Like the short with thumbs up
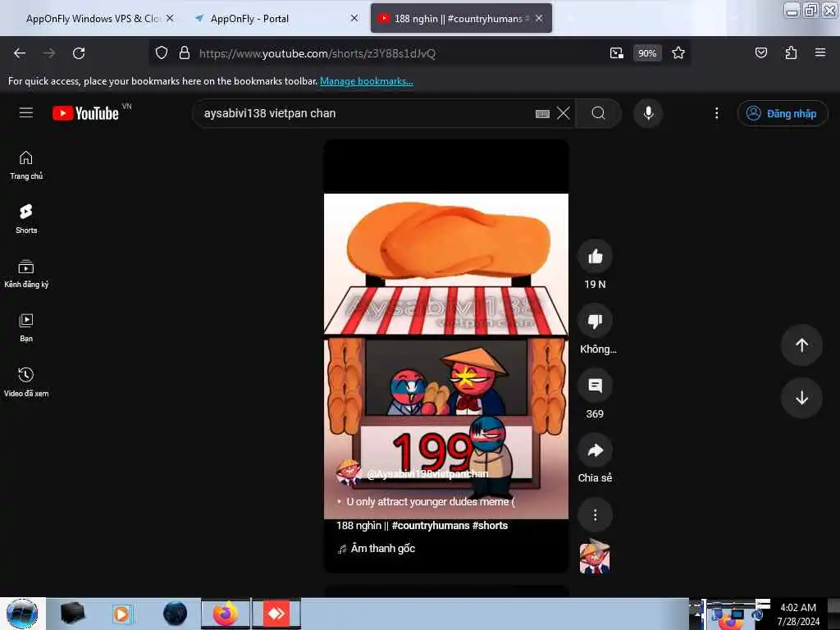The image size is (840, 630). pos(596,257)
